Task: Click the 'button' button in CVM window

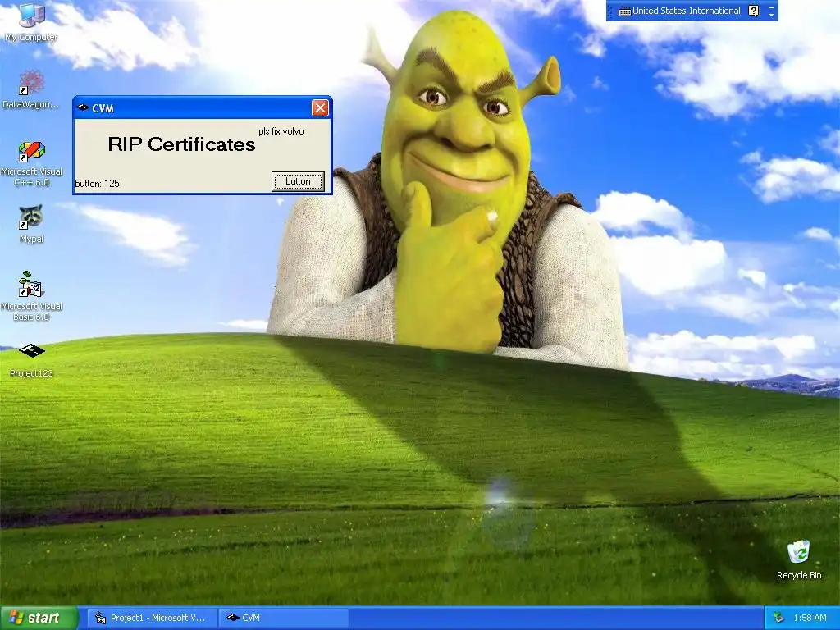Action: click(298, 181)
